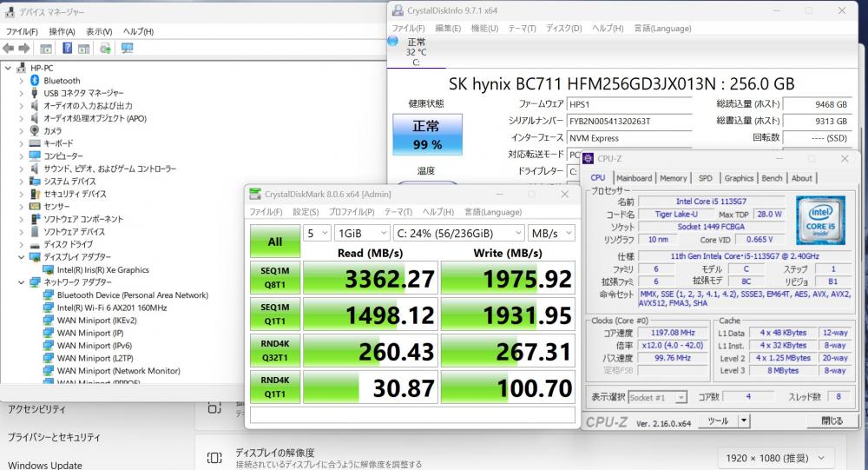
Task: Click the blue help icon in Device Manager toolbar
Action: (66, 49)
